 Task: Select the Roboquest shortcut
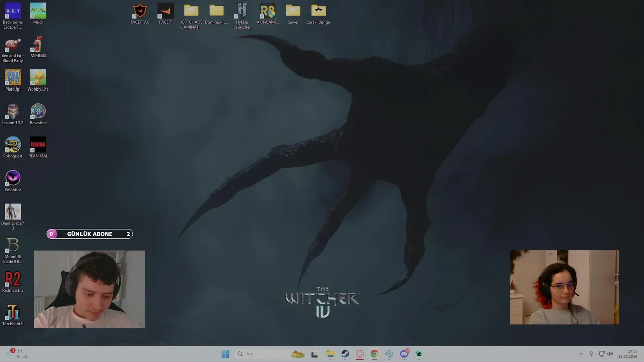point(13,148)
